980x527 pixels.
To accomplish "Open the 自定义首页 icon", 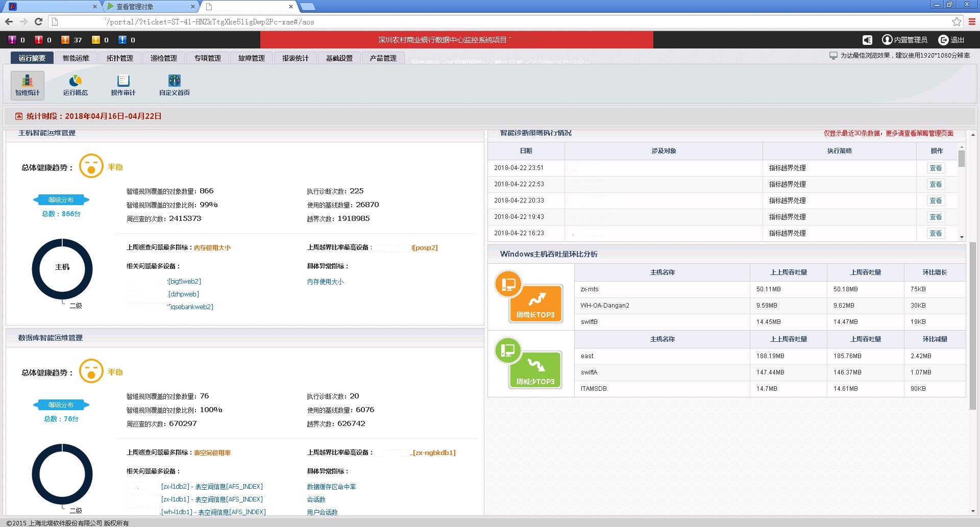I will [174, 85].
